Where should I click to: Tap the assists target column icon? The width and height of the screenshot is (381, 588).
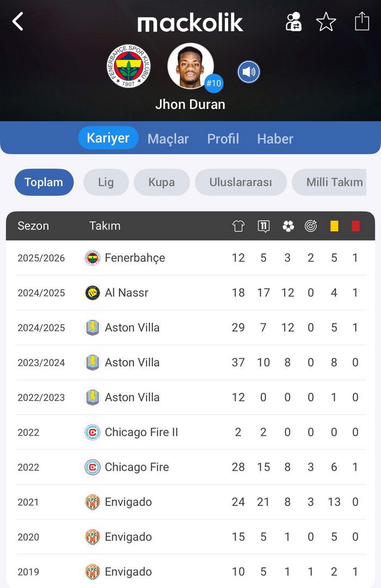(x=311, y=226)
